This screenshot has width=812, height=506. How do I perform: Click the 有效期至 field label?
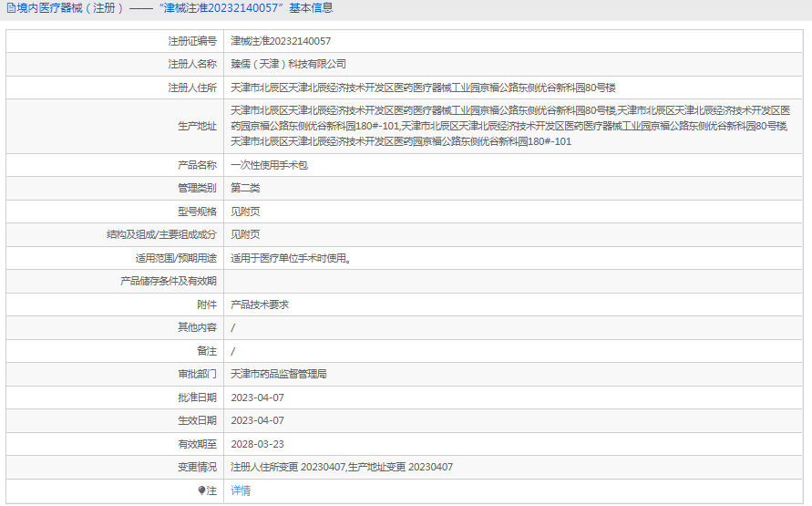[x=197, y=444]
